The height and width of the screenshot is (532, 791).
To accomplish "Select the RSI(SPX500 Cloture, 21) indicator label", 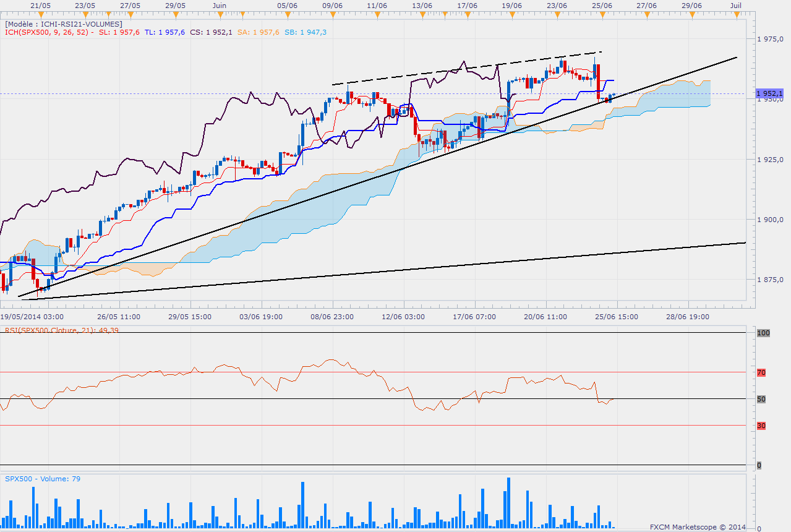I will pos(62,330).
